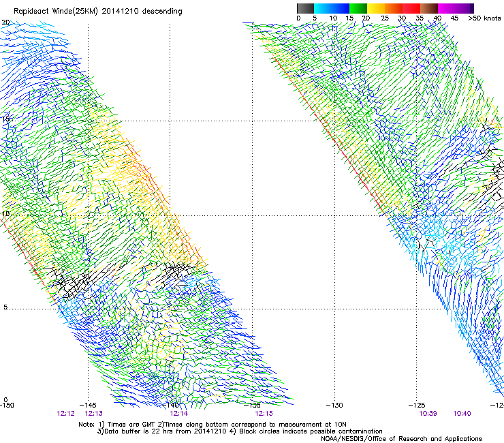Click the '10' legend tick label
Screen dimensions: 504x443
pyautogui.click(x=333, y=18)
